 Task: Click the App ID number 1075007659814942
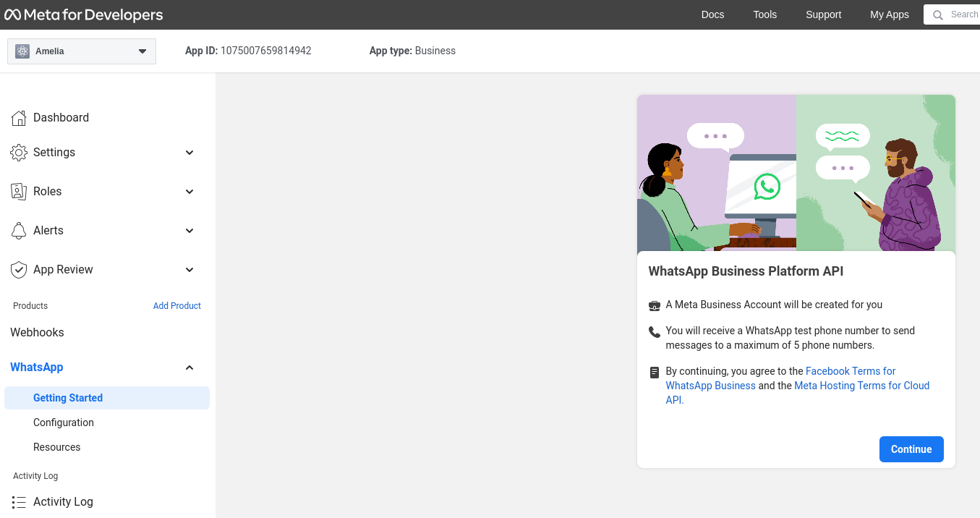pos(266,51)
